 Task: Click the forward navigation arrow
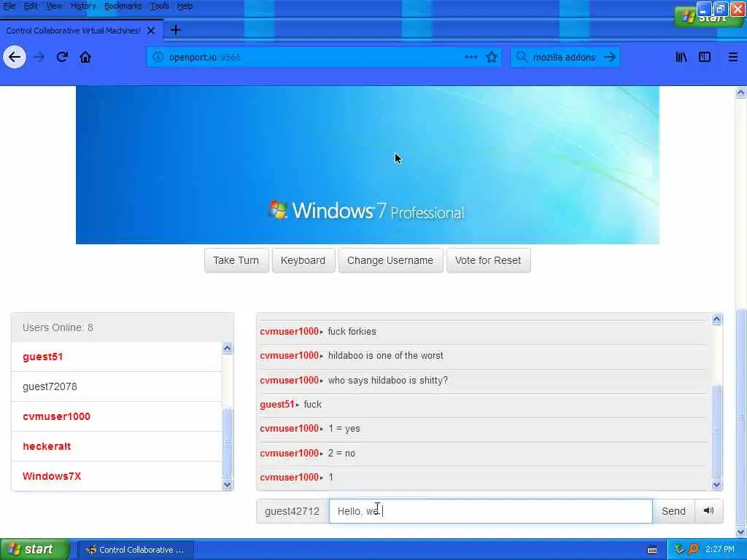[39, 57]
